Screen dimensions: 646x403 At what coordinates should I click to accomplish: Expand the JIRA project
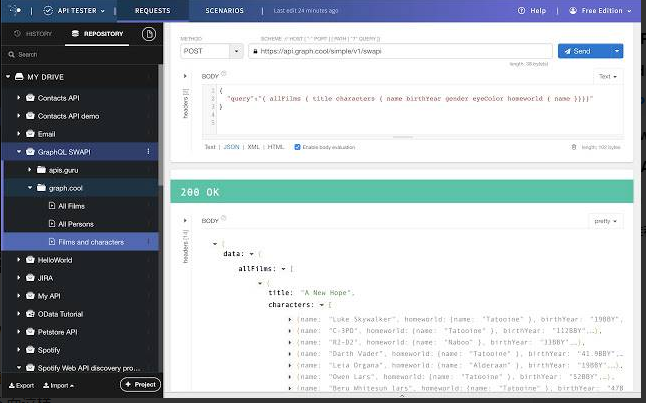[19, 278]
